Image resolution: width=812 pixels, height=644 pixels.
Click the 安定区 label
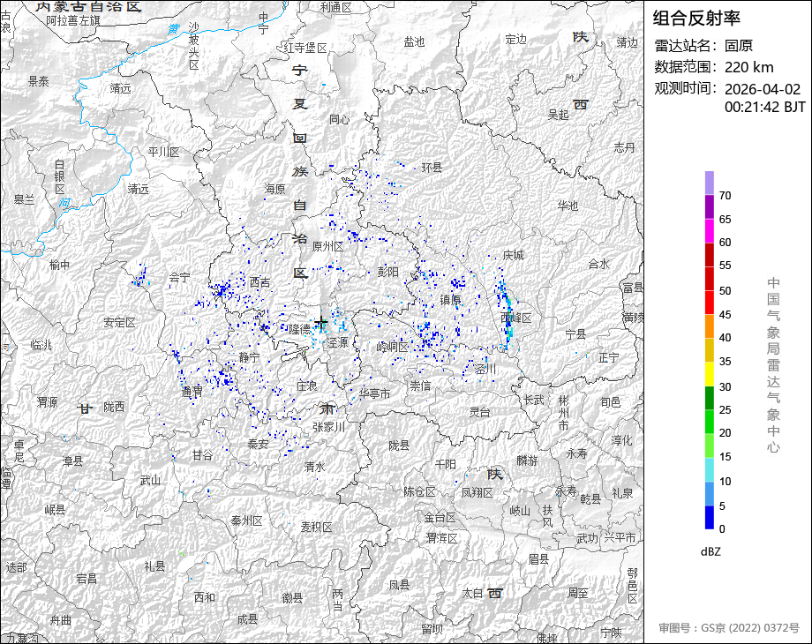(119, 323)
